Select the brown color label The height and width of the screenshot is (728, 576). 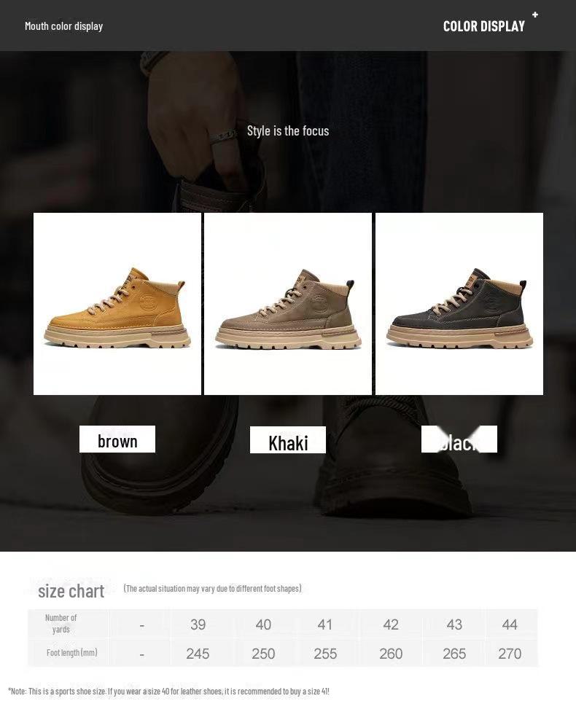pyautogui.click(x=117, y=439)
